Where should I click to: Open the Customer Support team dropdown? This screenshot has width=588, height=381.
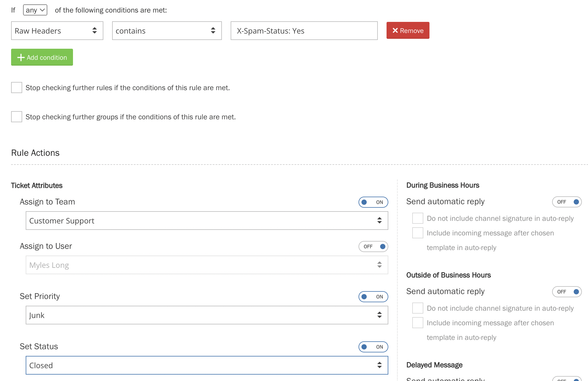[x=207, y=221]
